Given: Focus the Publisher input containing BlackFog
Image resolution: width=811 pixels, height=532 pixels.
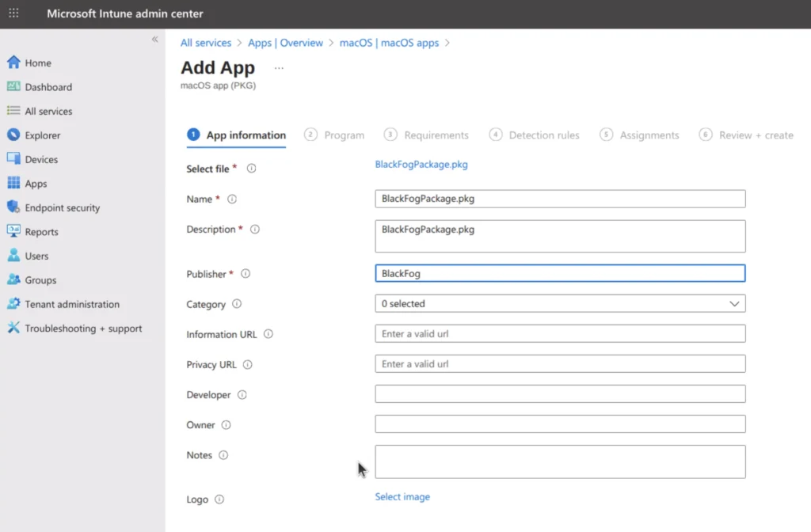Looking at the screenshot, I should click(560, 273).
